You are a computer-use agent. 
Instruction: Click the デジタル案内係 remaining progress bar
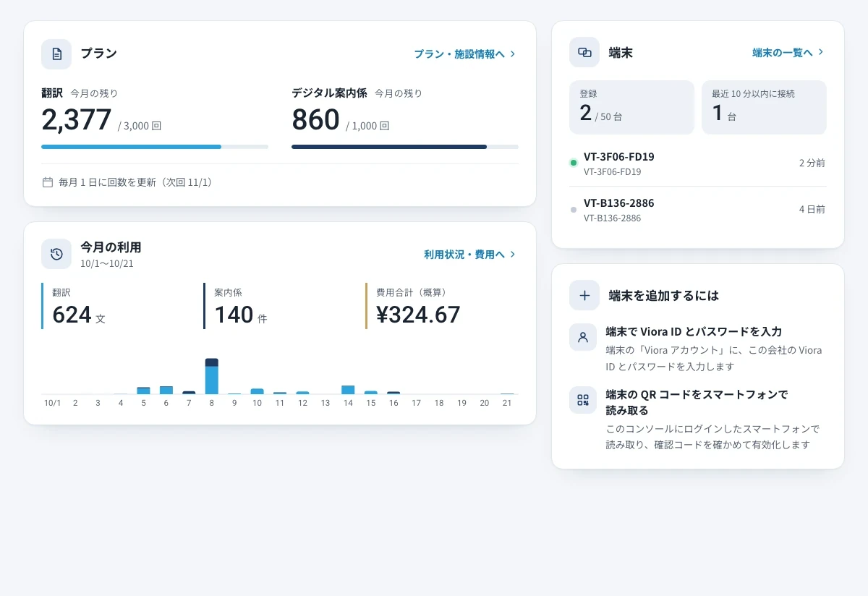(x=405, y=147)
